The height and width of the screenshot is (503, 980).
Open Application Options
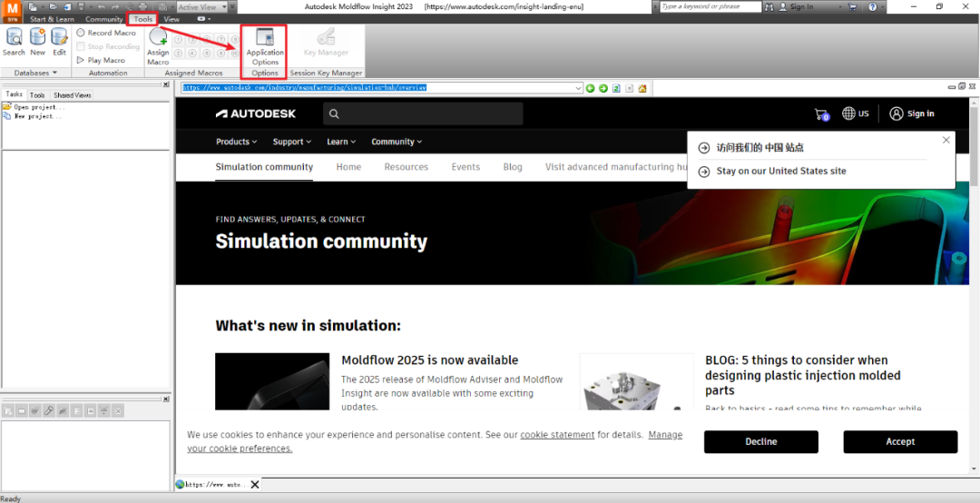click(x=265, y=47)
